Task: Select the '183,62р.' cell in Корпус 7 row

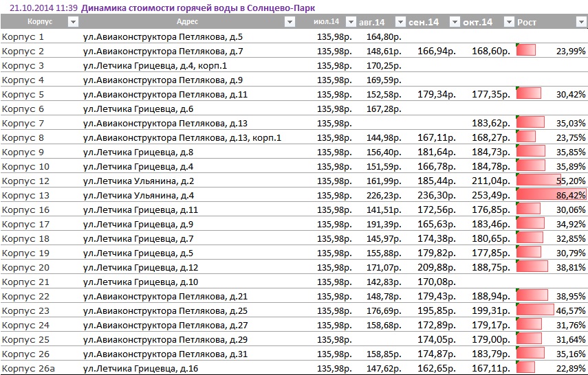Action: 491,123
